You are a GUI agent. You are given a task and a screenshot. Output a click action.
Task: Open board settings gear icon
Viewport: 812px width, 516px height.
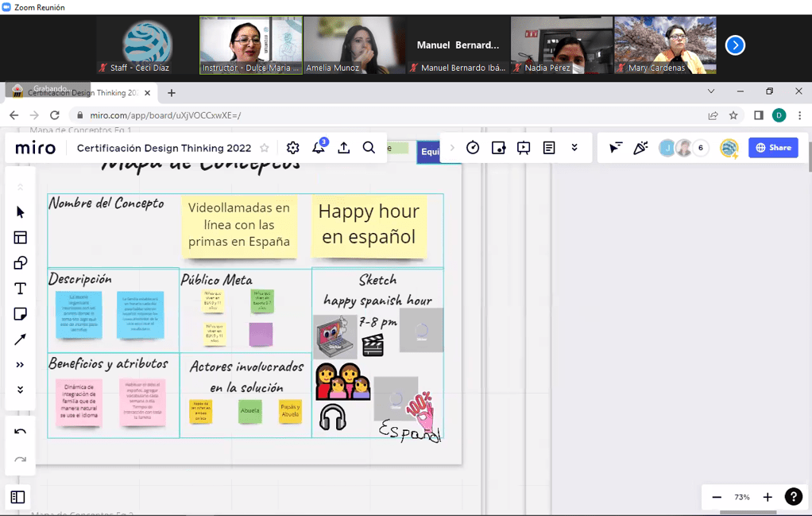tap(293, 148)
